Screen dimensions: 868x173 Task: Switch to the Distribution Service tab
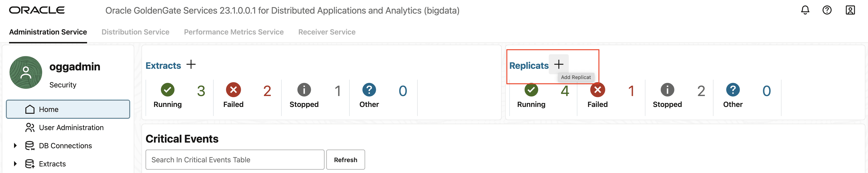coord(135,32)
